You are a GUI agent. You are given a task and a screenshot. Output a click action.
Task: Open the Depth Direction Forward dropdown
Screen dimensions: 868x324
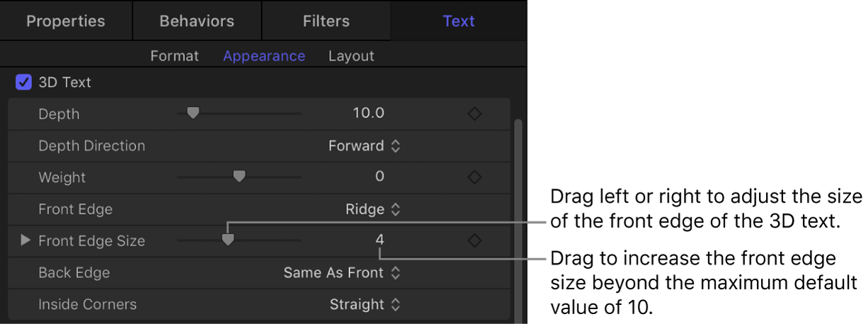[364, 146]
